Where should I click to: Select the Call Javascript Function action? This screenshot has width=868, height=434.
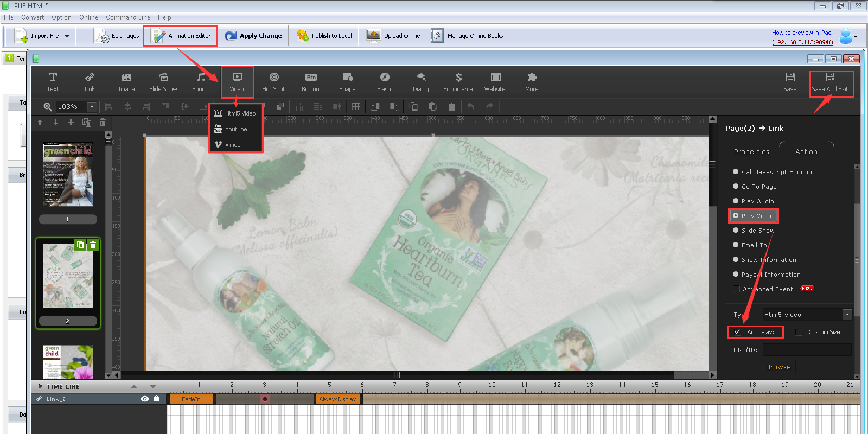774,172
